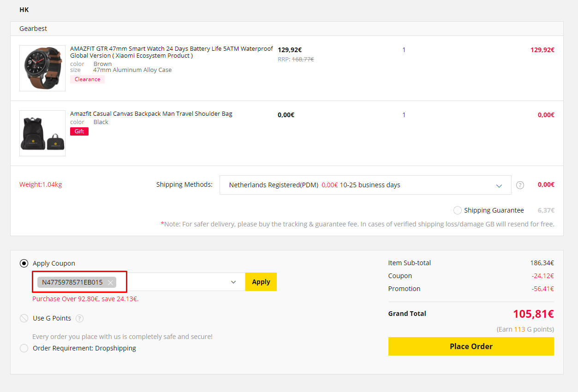Click the backpack's black 0,00€ unit price
This screenshot has width=578, height=392.
point(286,115)
